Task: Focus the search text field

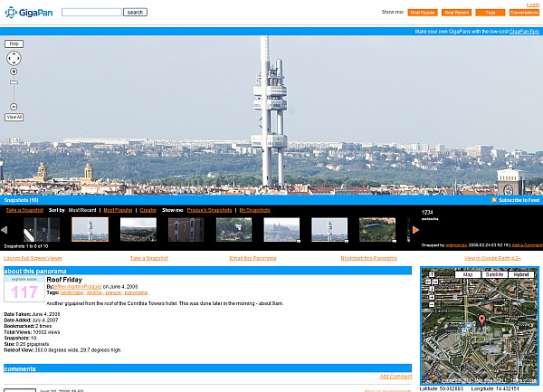Action: 91,12
